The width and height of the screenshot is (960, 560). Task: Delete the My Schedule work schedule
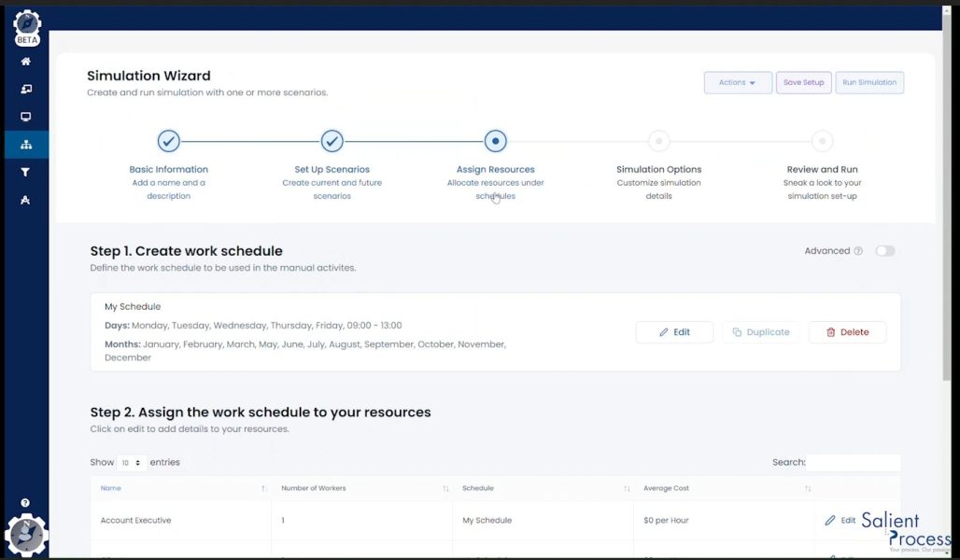tap(846, 331)
